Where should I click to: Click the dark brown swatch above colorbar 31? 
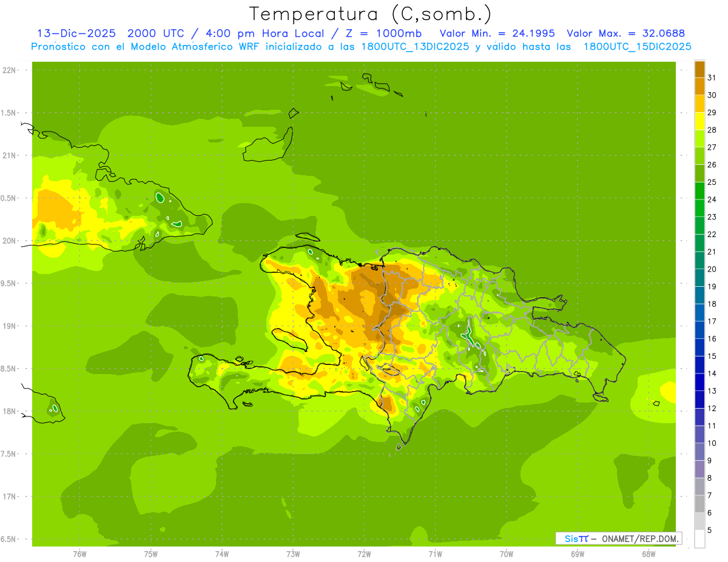tap(700, 69)
